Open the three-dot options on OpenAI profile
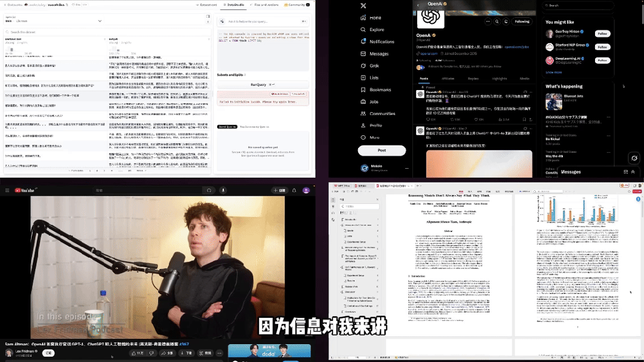 (488, 21)
